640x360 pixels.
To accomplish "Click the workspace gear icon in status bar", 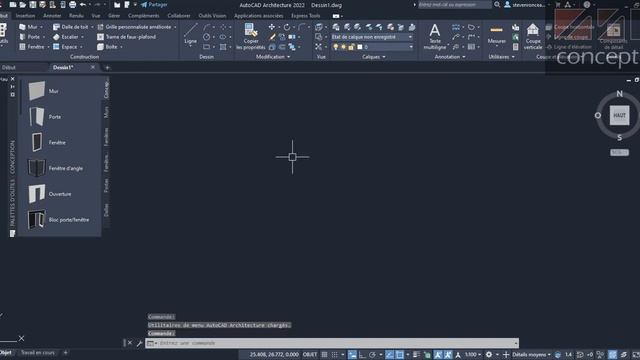I will click(489, 355).
